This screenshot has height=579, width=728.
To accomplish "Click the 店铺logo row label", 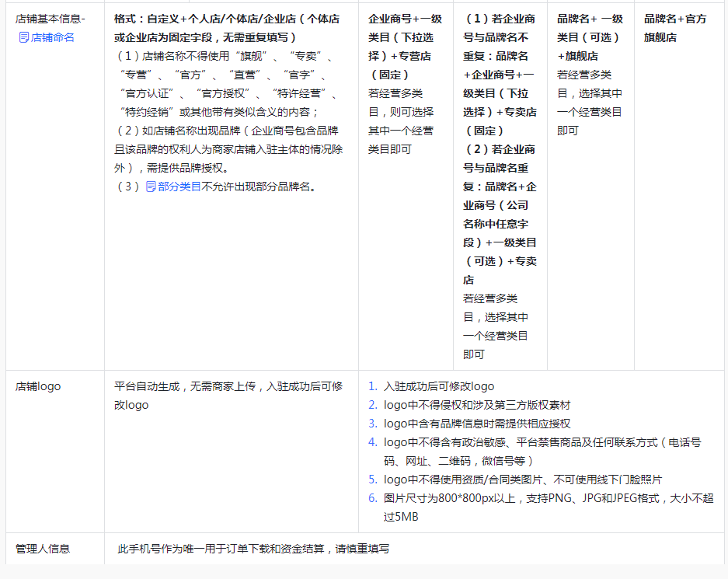I will coord(38,386).
